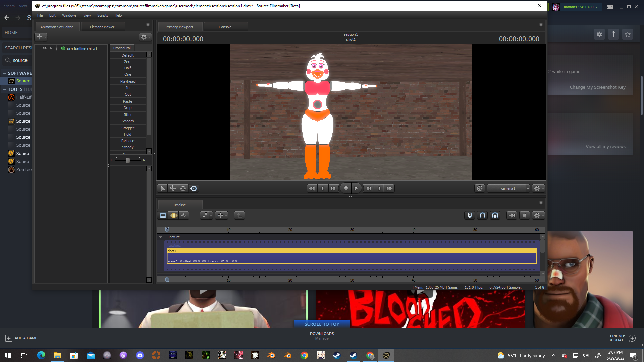Collapse the Picture track in timeline
Viewport: 644px width, 362px height.
pyautogui.click(x=161, y=237)
